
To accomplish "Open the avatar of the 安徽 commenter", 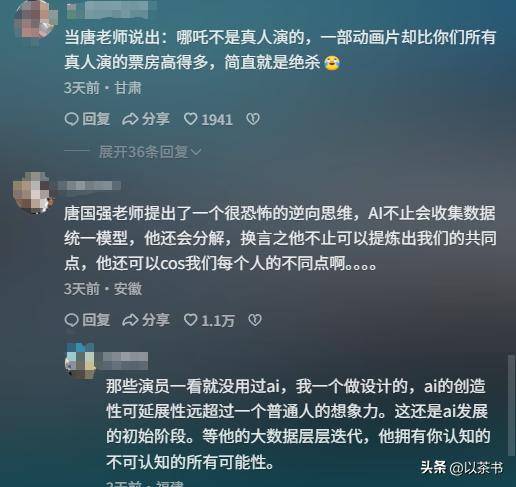I will pos(33,193).
